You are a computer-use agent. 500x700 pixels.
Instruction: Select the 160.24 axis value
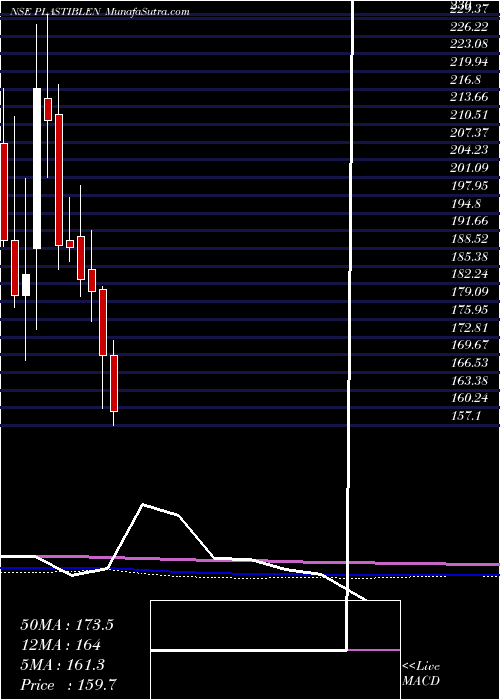tap(471, 399)
